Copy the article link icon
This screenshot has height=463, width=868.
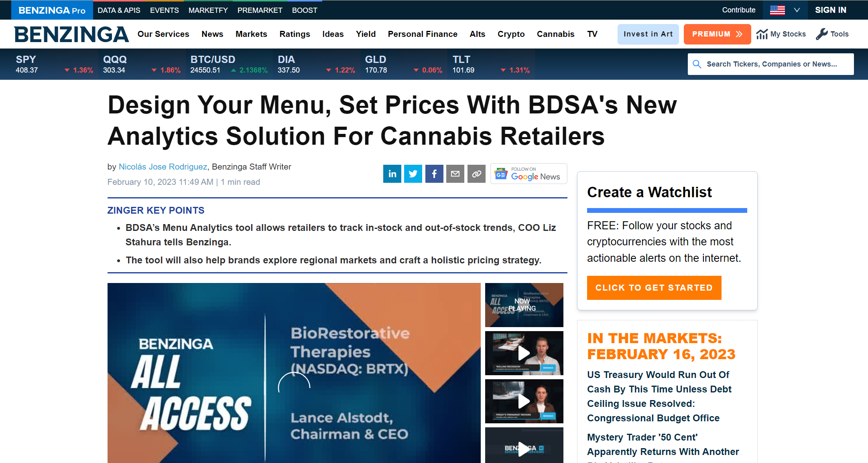476,174
